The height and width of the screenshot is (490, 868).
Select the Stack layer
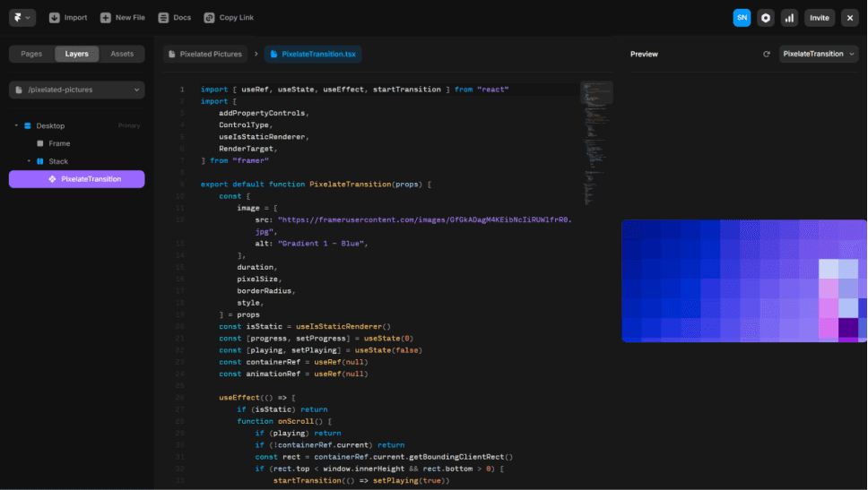(x=77, y=161)
